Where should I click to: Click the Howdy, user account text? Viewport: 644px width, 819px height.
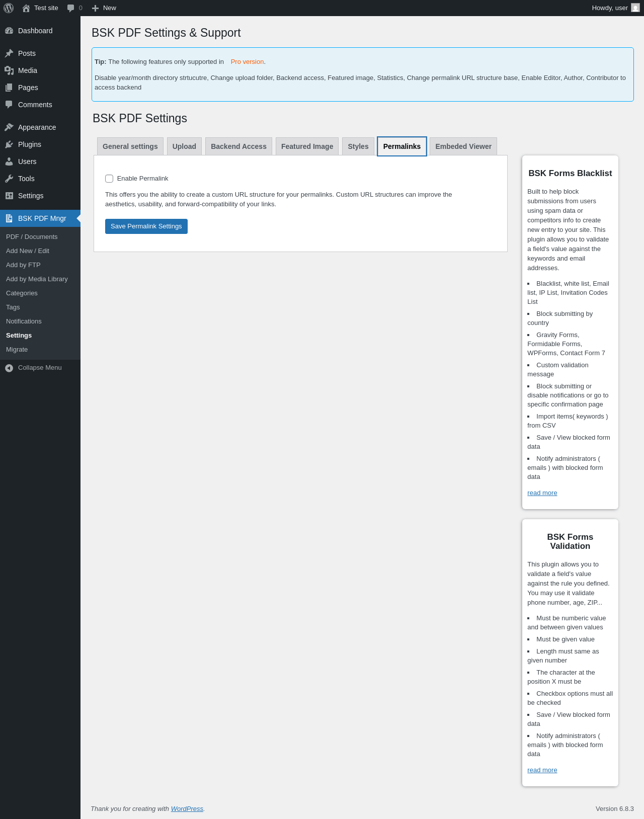coord(610,8)
